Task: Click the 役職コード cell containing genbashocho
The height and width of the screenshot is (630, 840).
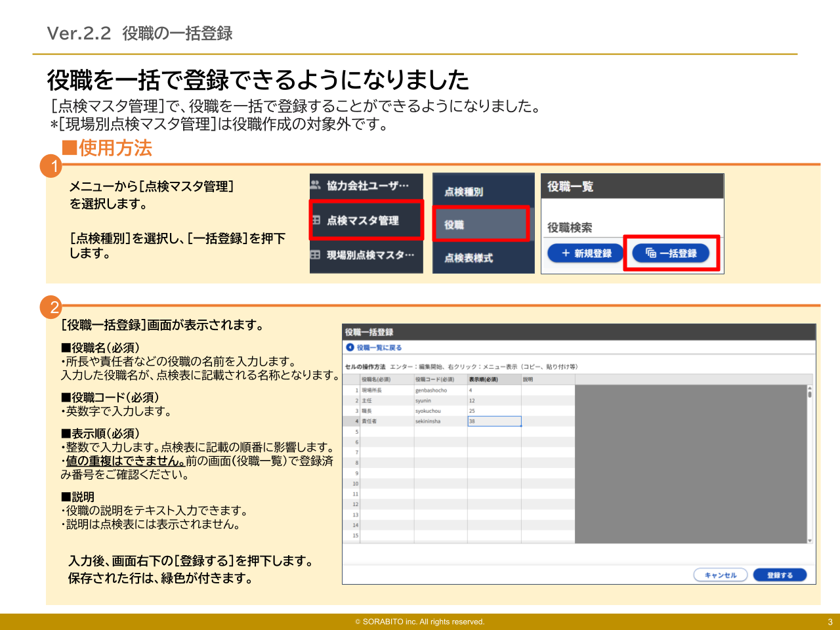Action: point(440,390)
